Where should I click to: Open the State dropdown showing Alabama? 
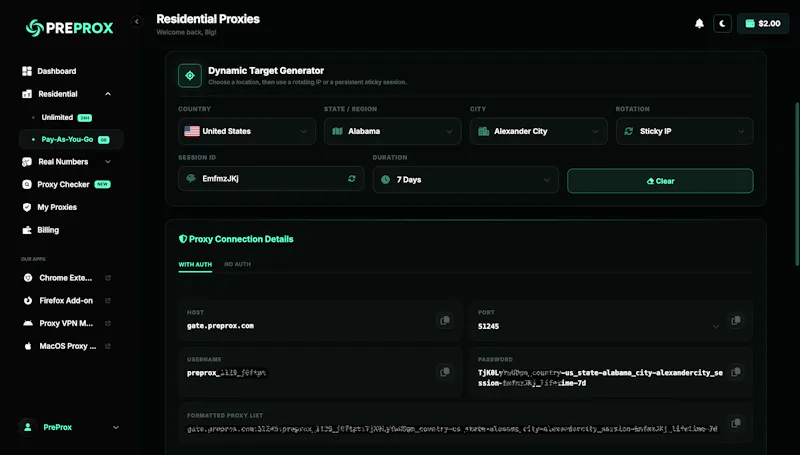(x=393, y=131)
